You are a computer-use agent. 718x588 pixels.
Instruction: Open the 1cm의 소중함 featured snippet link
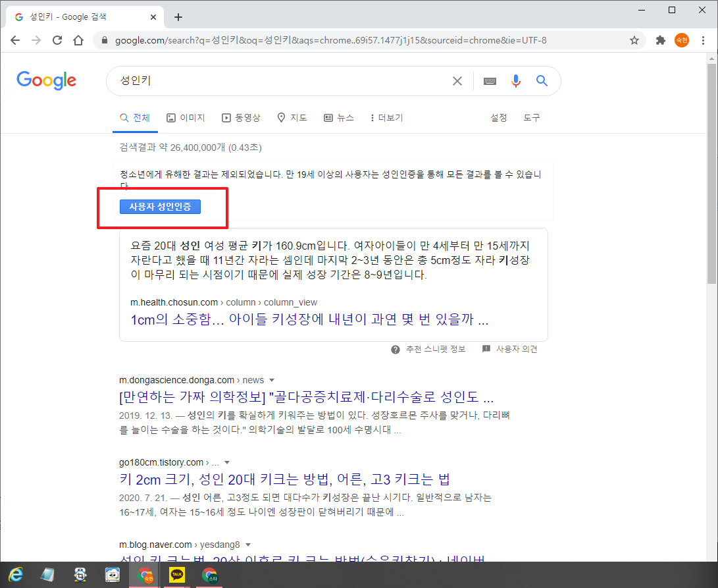coord(309,319)
